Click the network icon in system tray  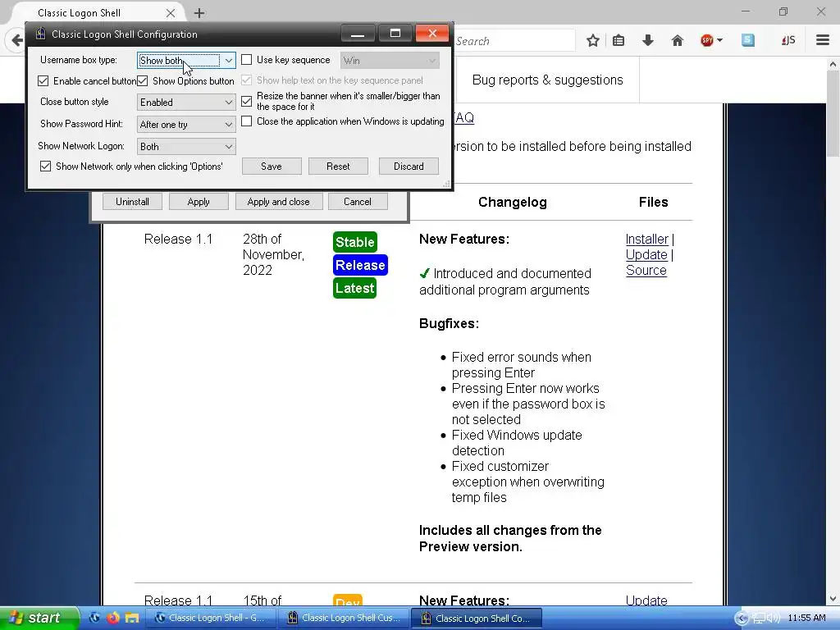pyautogui.click(x=759, y=619)
